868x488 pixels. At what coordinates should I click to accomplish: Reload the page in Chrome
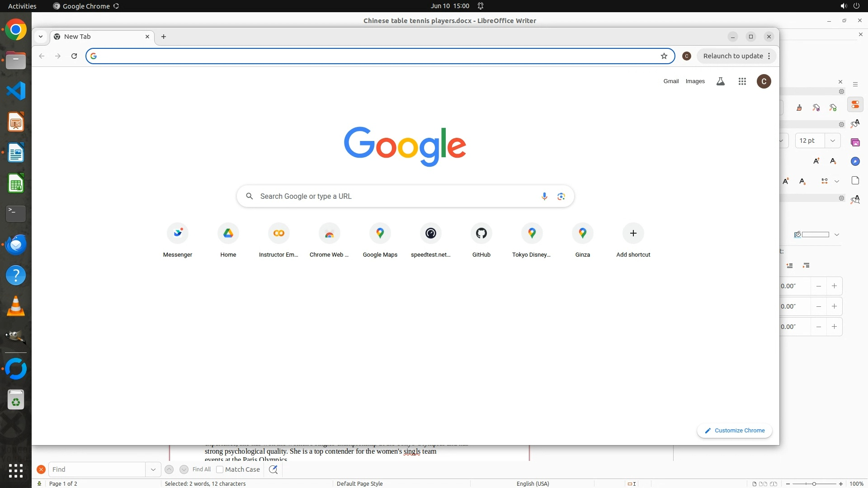tap(74, 56)
